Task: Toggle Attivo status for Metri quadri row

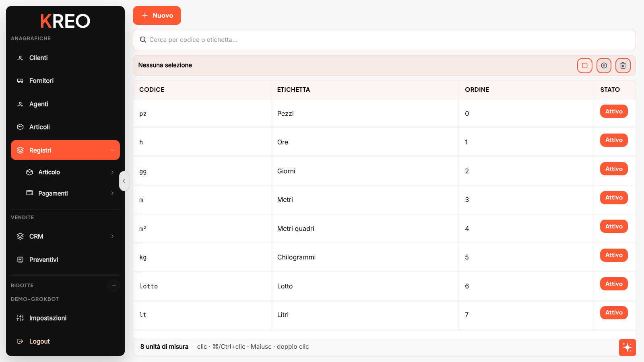Action: (614, 226)
